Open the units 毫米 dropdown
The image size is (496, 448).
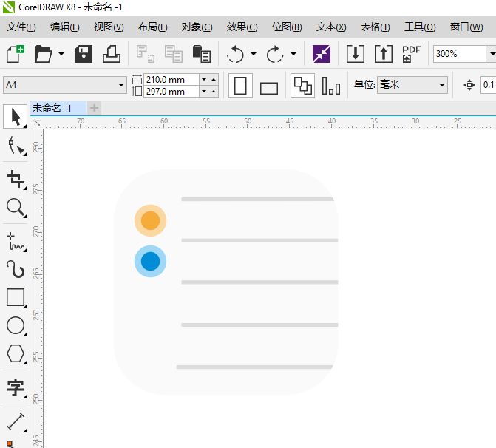click(442, 85)
